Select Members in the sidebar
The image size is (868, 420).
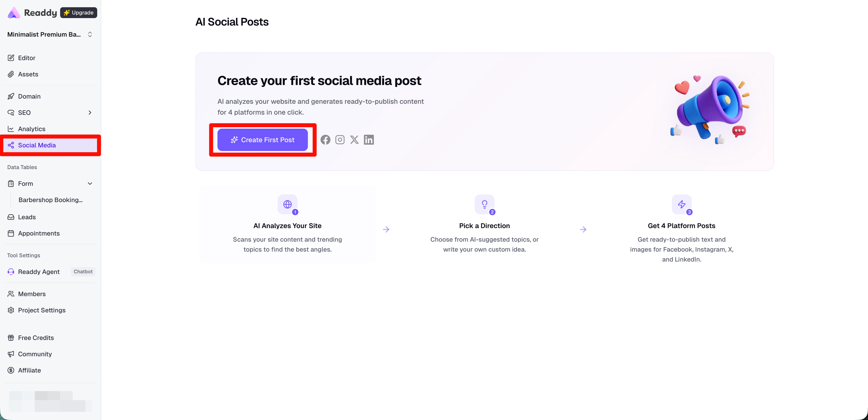32,294
